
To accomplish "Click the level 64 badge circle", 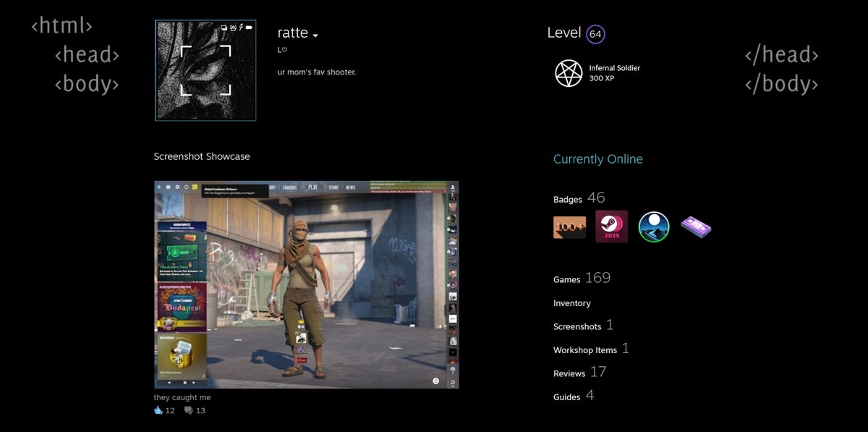I will pyautogui.click(x=595, y=34).
